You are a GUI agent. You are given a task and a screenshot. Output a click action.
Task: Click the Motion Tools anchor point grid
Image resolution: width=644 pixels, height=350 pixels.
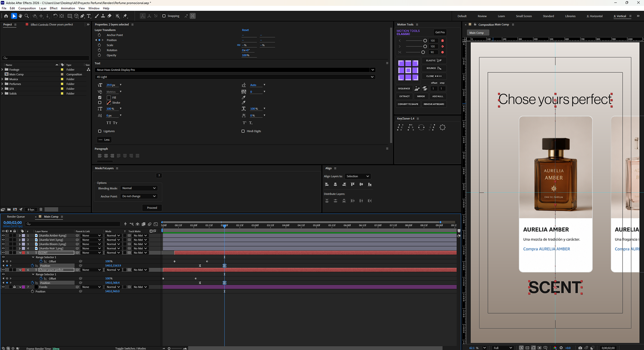408,71
